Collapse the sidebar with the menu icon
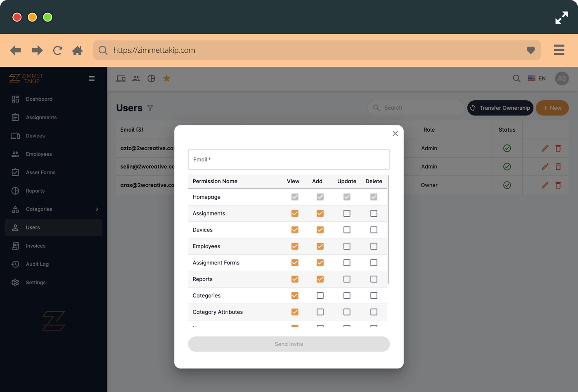The image size is (578, 392). tap(92, 78)
